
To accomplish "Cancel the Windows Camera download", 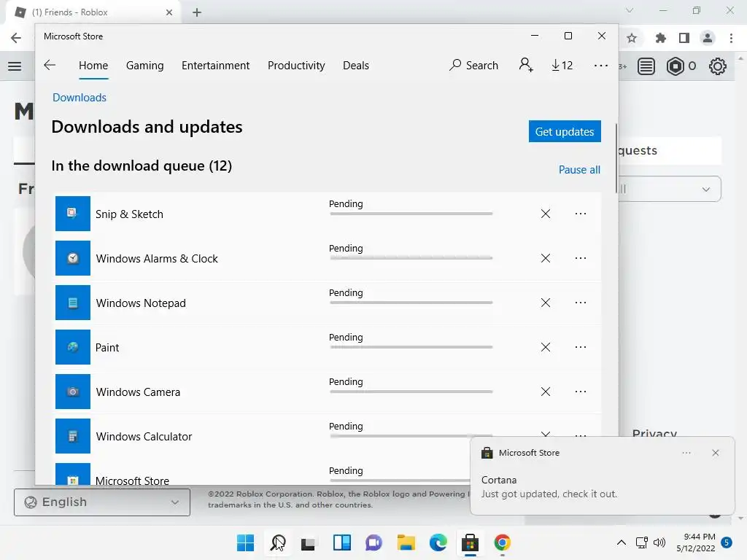I will (x=546, y=392).
